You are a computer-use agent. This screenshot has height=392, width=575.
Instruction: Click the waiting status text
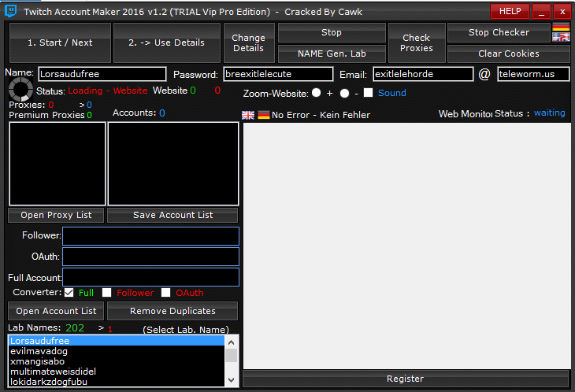[549, 113]
